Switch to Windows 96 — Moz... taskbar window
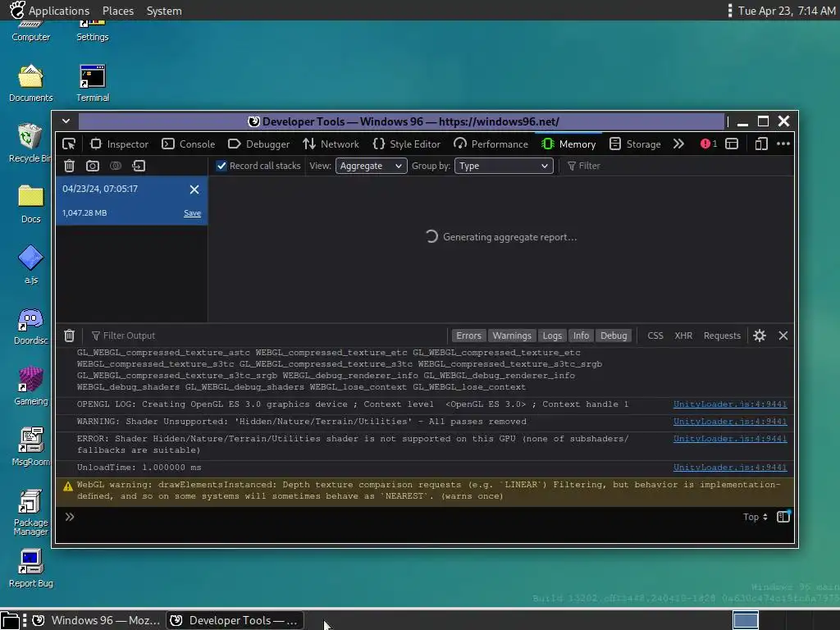The height and width of the screenshot is (630, 840). 97,620
